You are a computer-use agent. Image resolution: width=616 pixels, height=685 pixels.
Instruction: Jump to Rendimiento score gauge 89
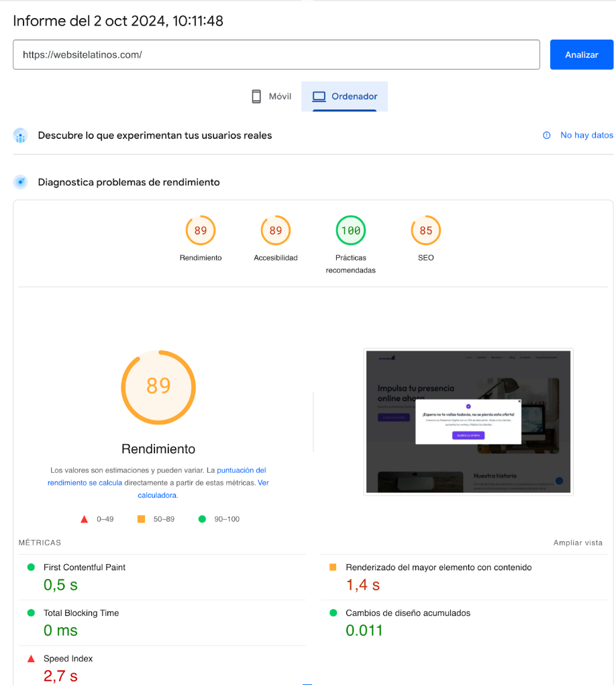(201, 230)
